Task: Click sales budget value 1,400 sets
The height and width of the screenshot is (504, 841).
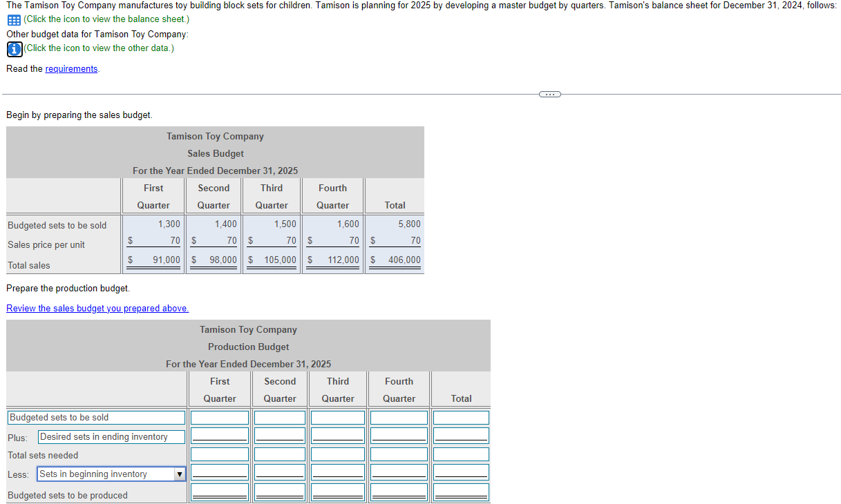Action: click(225, 224)
